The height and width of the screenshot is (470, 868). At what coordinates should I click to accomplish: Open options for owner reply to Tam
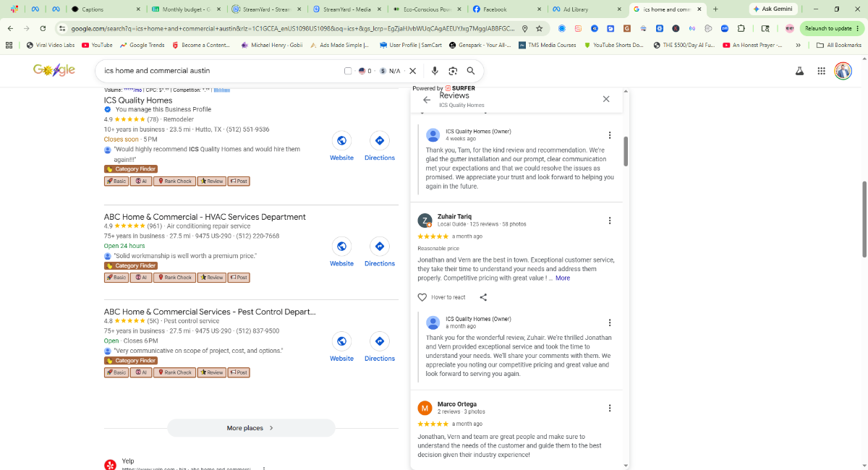coord(610,135)
